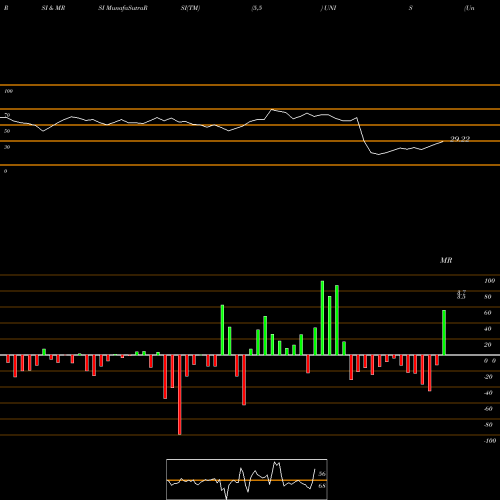The height and width of the screenshot is (500, 500).
Task: Click the MR axis label 80
Action: (x=488, y=297)
